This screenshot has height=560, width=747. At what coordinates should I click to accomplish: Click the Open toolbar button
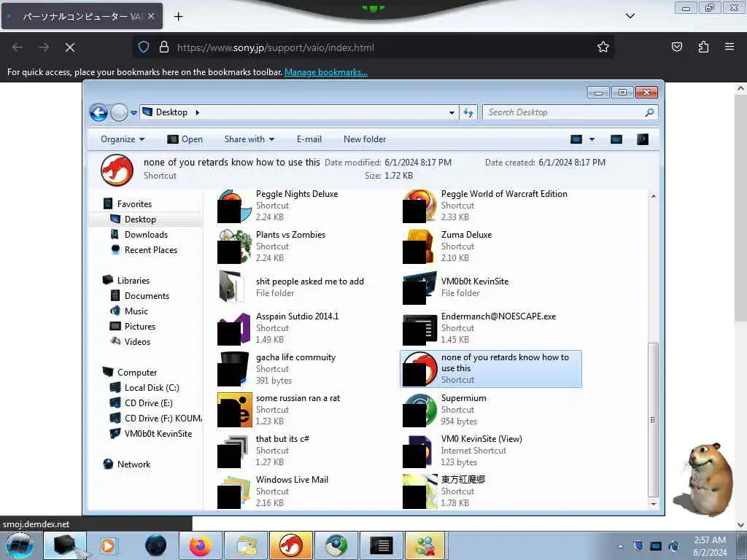[185, 139]
